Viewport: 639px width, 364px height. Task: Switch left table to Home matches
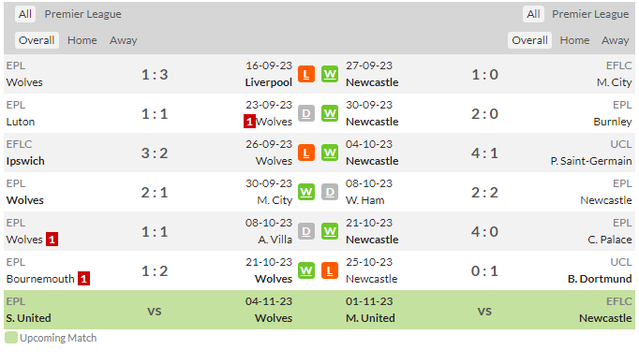pyautogui.click(x=82, y=40)
